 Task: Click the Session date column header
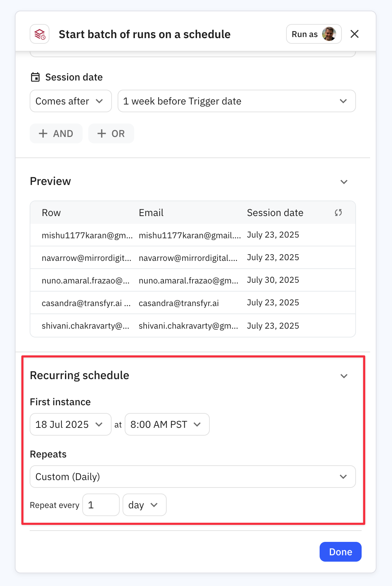[275, 213]
